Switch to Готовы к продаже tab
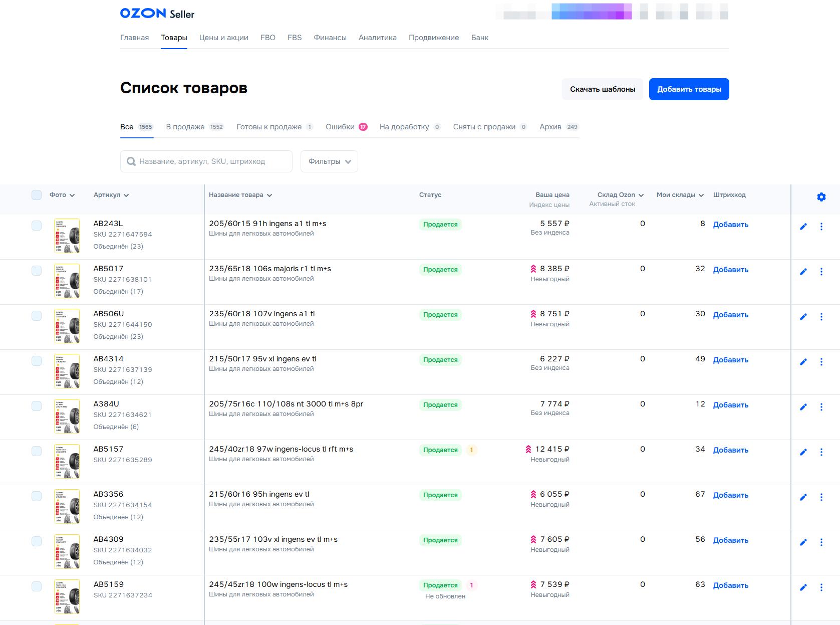840x625 pixels. (x=275, y=127)
